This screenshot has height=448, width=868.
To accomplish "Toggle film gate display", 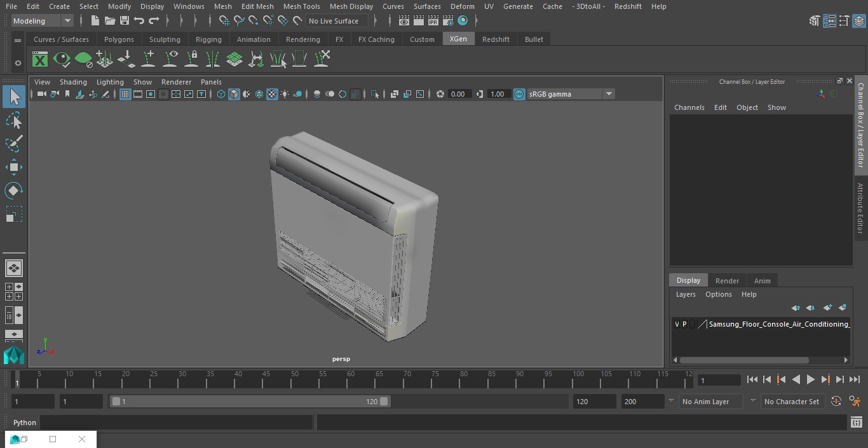I will tap(138, 94).
